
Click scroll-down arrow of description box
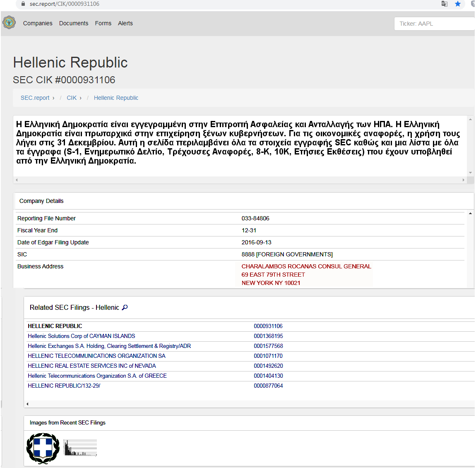[x=470, y=173]
